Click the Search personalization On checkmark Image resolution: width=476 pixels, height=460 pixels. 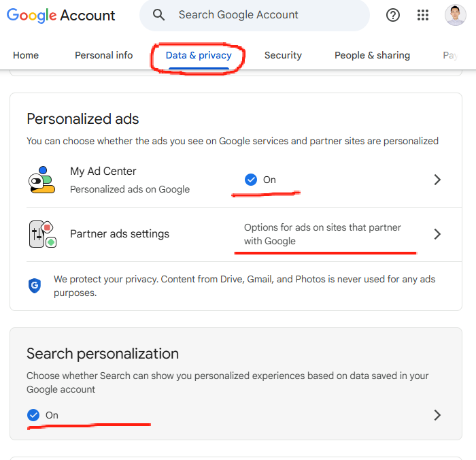[33, 415]
